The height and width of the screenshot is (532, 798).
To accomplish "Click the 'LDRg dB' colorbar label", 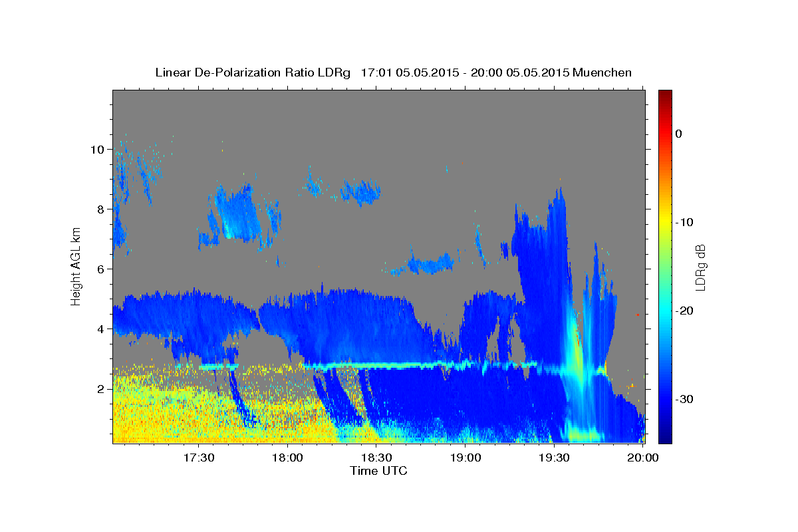I will [700, 267].
